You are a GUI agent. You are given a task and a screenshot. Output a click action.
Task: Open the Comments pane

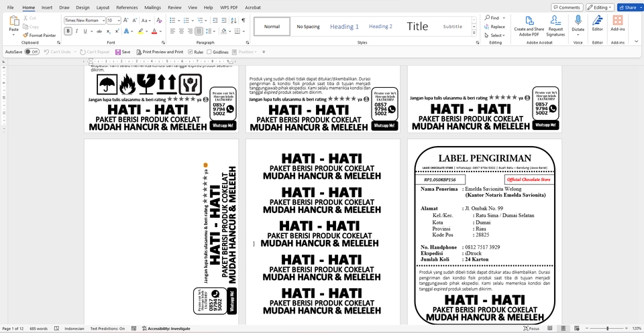click(567, 7)
